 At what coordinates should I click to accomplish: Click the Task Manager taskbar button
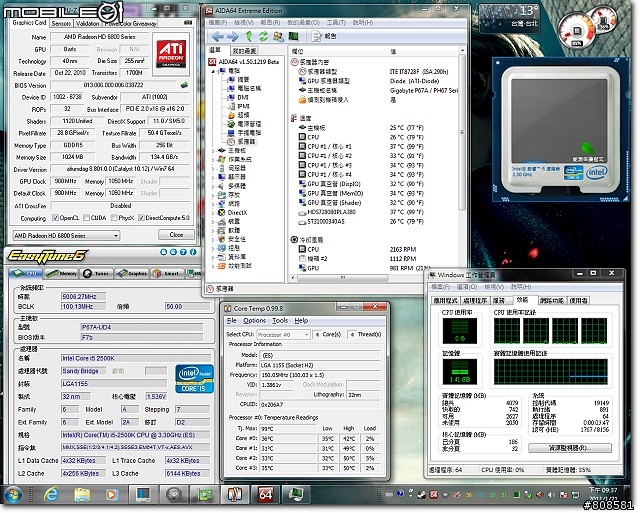pos(296,494)
